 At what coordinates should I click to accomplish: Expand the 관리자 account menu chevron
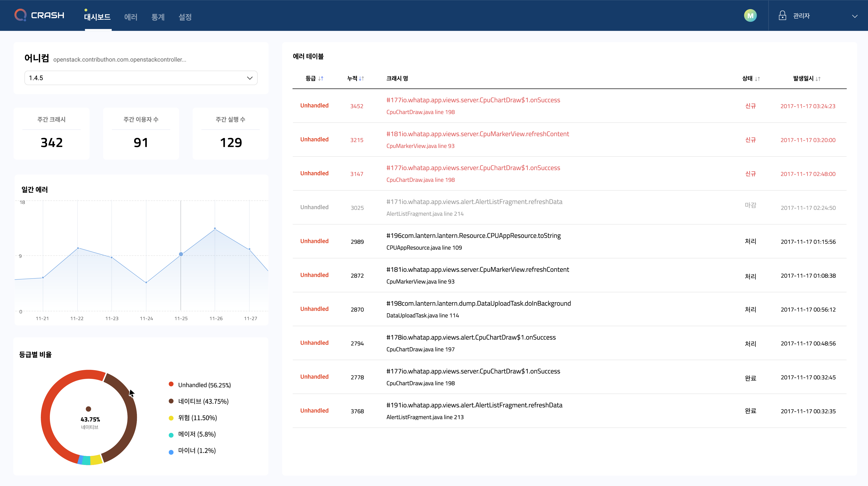[x=855, y=16]
